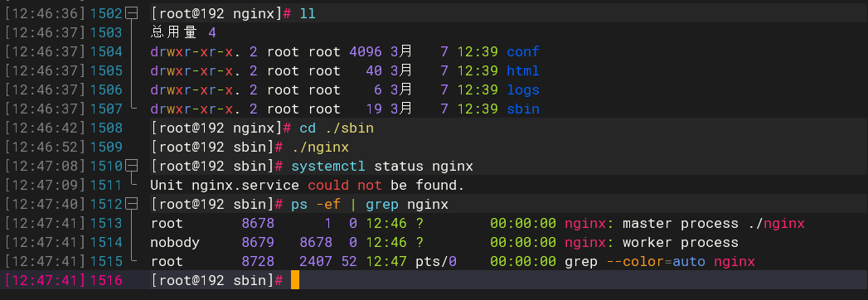Viewport: 868px width, 300px height.
Task: Click line number 1508
Action: (106, 128)
